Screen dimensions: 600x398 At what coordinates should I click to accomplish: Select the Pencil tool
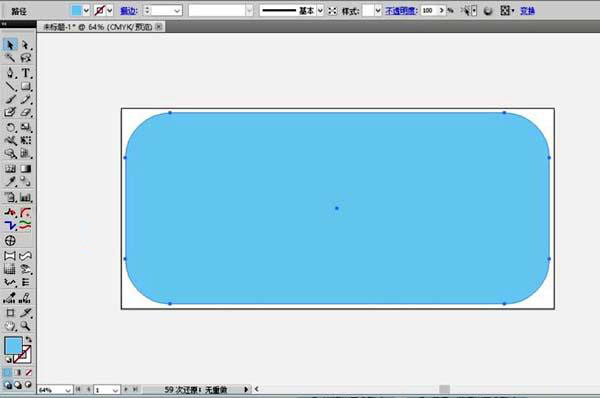(x=26, y=99)
